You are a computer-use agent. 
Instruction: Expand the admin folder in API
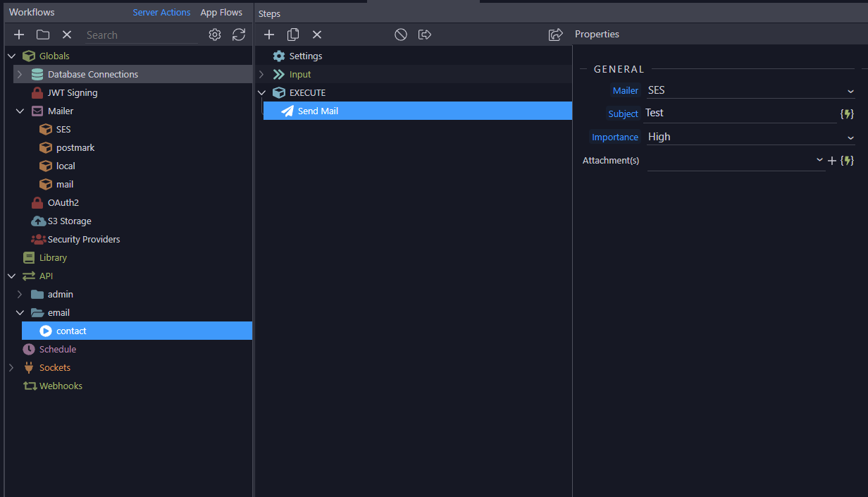pos(20,294)
